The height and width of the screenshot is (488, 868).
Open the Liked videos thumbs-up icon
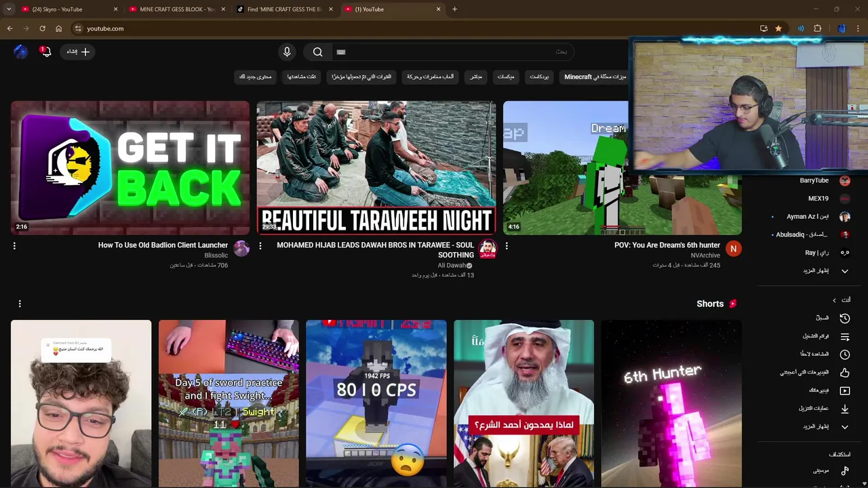[x=845, y=372]
